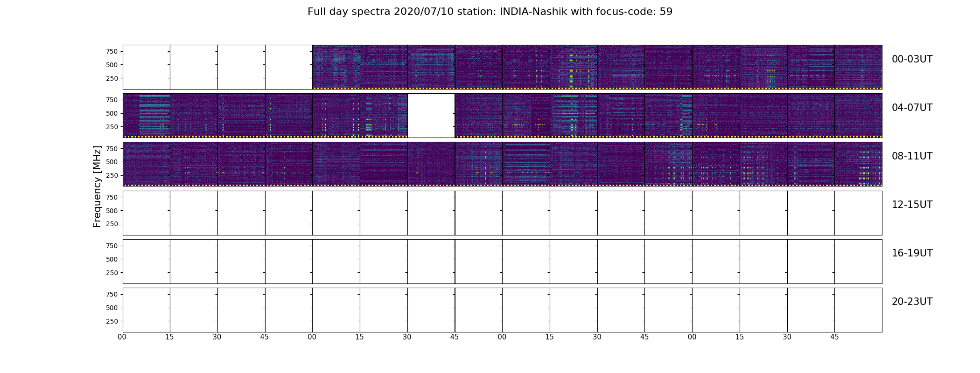Click the 250 tick of the 08-11UT row
Screen dimensions: 980x373
click(112, 175)
